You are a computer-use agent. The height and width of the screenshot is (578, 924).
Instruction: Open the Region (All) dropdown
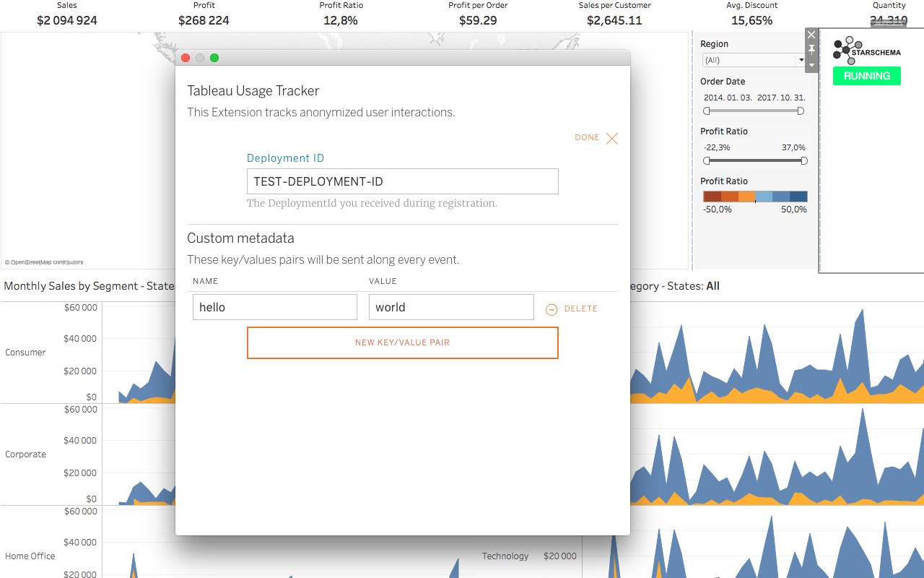pos(754,60)
